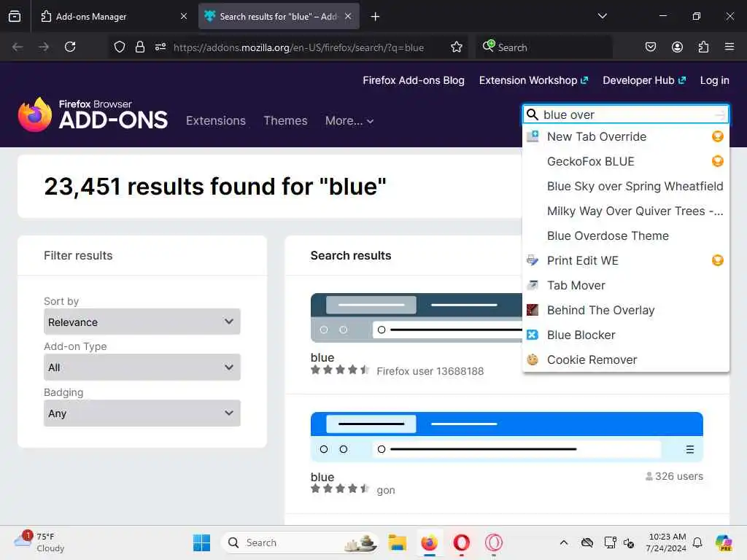Click the browser Search box
The height and width of the screenshot is (560, 747).
[543, 47]
